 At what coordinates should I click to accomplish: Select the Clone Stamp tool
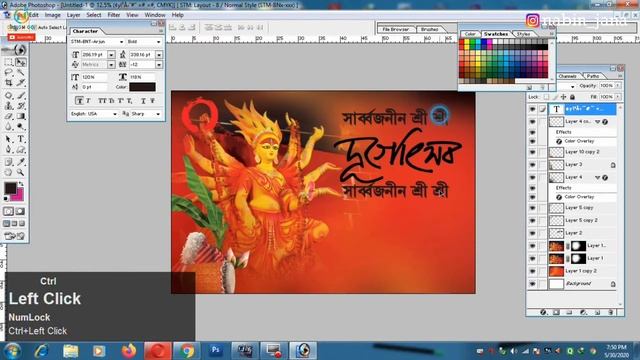(x=9, y=106)
